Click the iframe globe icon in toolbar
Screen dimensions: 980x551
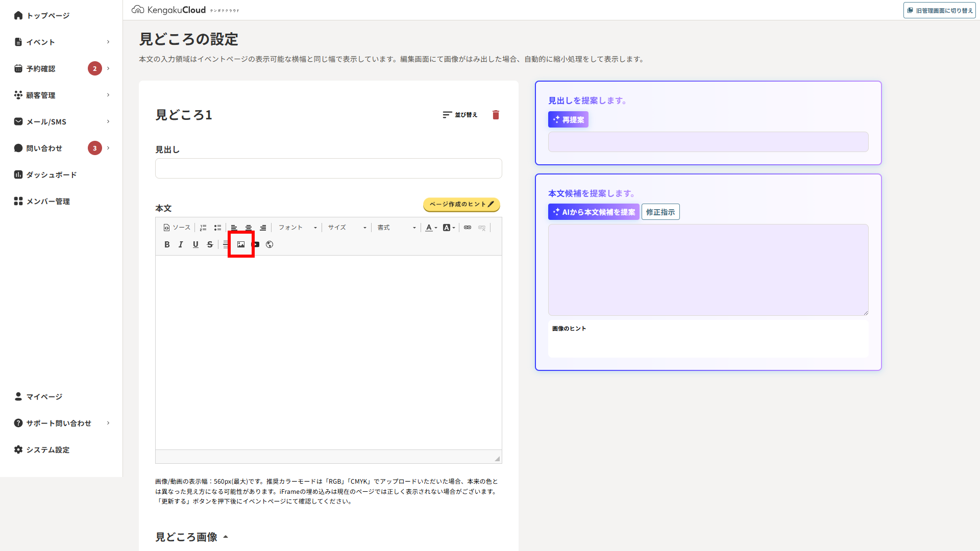point(269,244)
